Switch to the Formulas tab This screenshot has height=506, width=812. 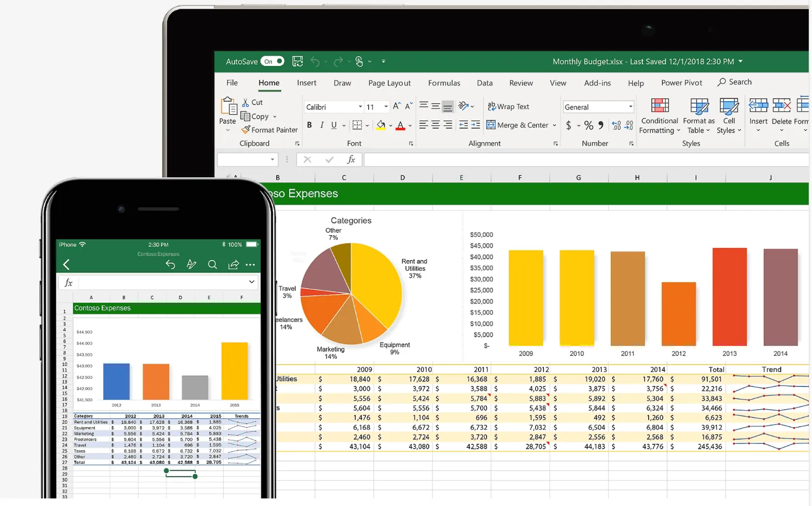click(x=444, y=83)
